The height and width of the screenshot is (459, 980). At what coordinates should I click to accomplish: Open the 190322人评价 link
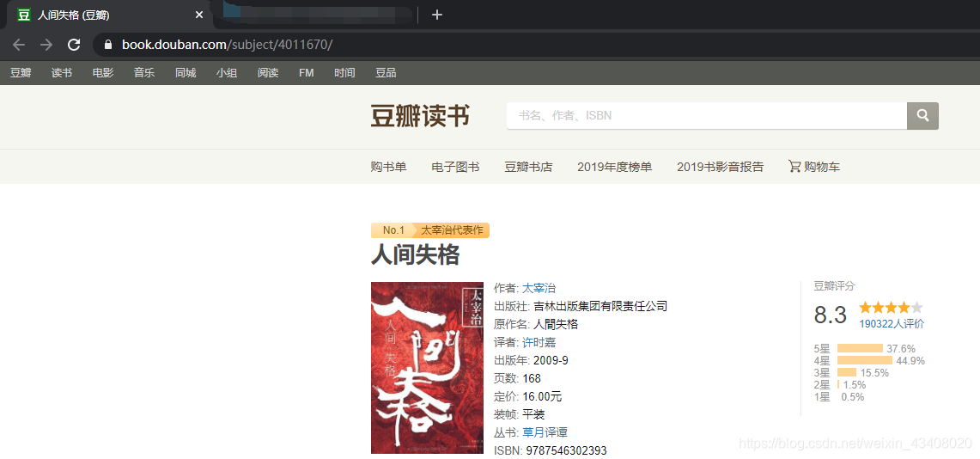pos(892,323)
